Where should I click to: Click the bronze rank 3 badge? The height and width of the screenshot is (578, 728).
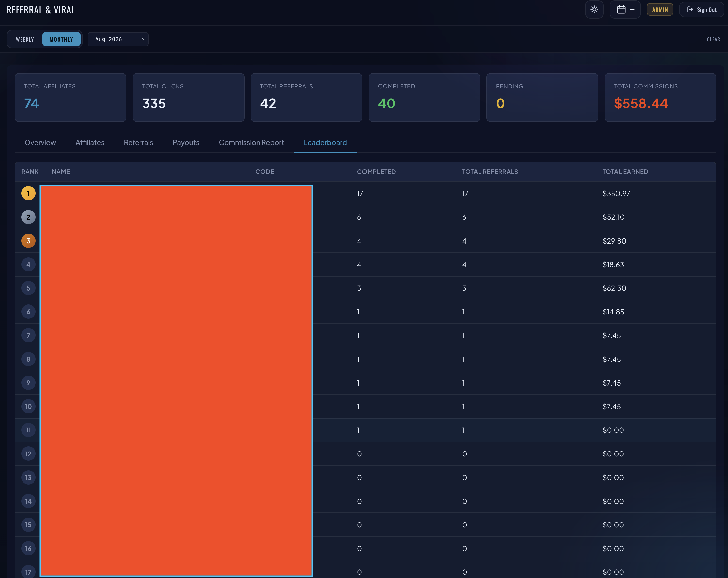click(x=28, y=241)
